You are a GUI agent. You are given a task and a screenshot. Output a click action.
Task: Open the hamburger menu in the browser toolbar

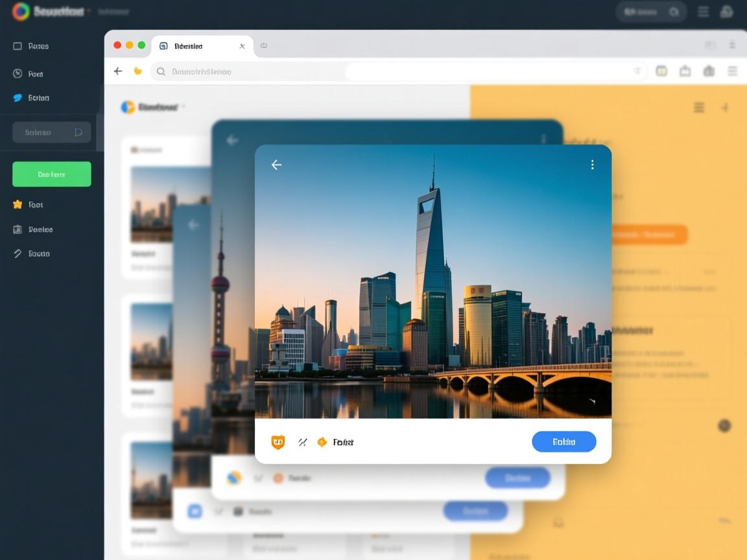732,71
